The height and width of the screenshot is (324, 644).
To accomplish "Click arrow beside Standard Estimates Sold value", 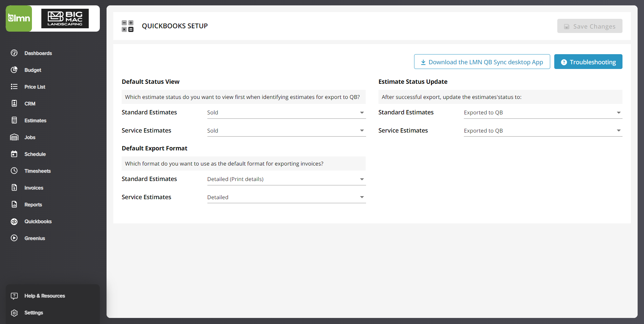I will tap(362, 113).
